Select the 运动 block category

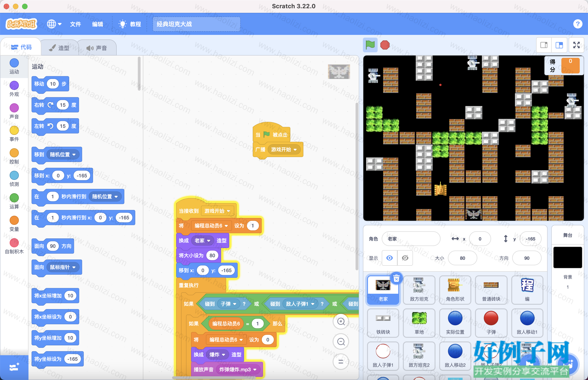(x=14, y=66)
